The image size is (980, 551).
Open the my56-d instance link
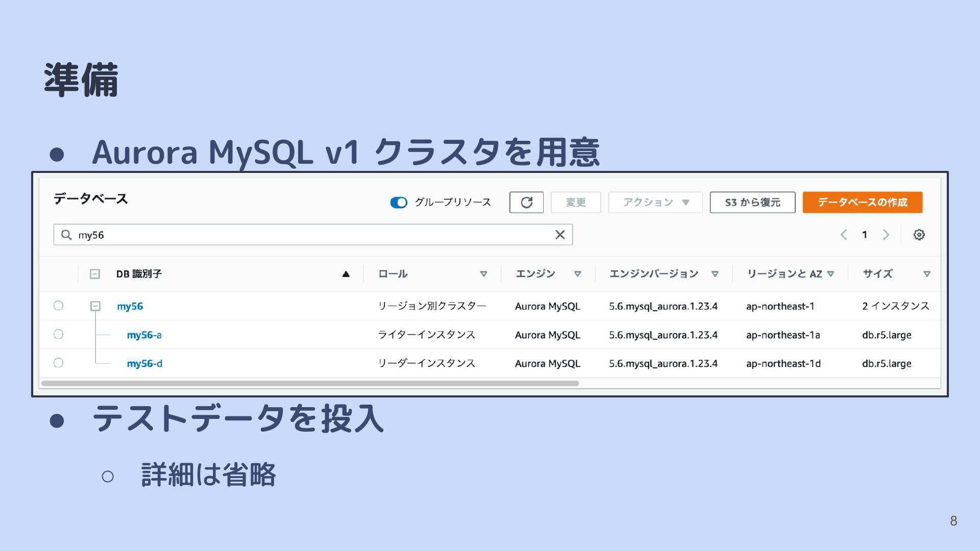pos(144,363)
